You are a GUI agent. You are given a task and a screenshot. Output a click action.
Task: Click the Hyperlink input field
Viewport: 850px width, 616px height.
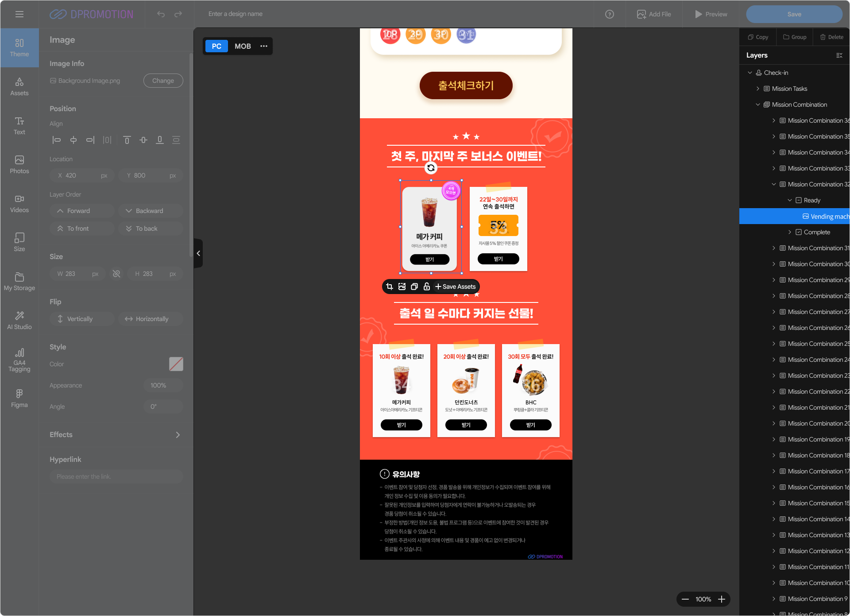point(116,477)
